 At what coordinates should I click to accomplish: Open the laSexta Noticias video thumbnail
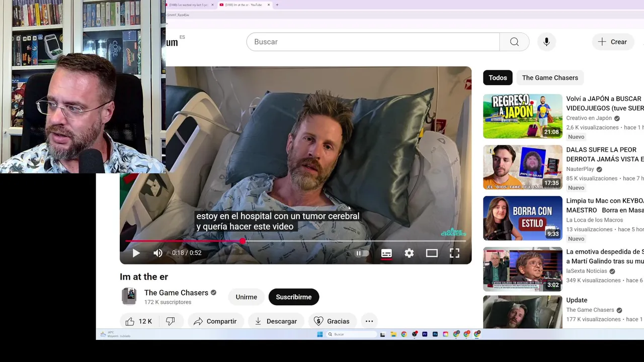point(523,268)
